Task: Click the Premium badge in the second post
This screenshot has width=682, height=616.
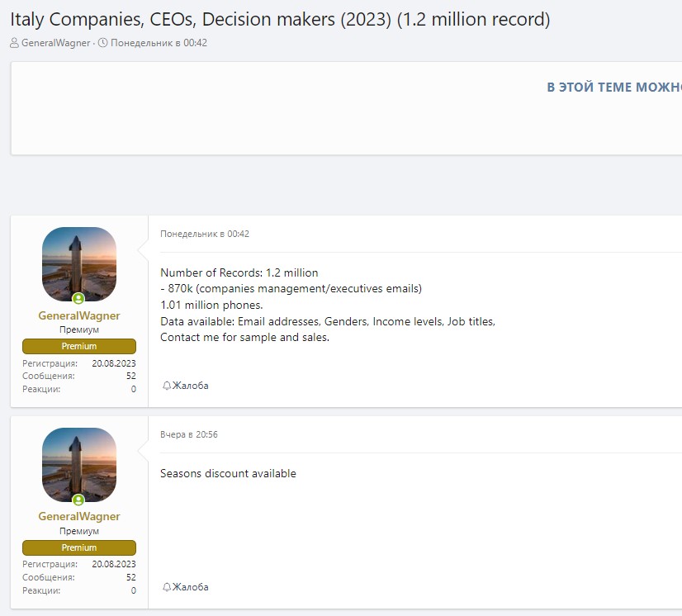Action: pyautogui.click(x=78, y=547)
